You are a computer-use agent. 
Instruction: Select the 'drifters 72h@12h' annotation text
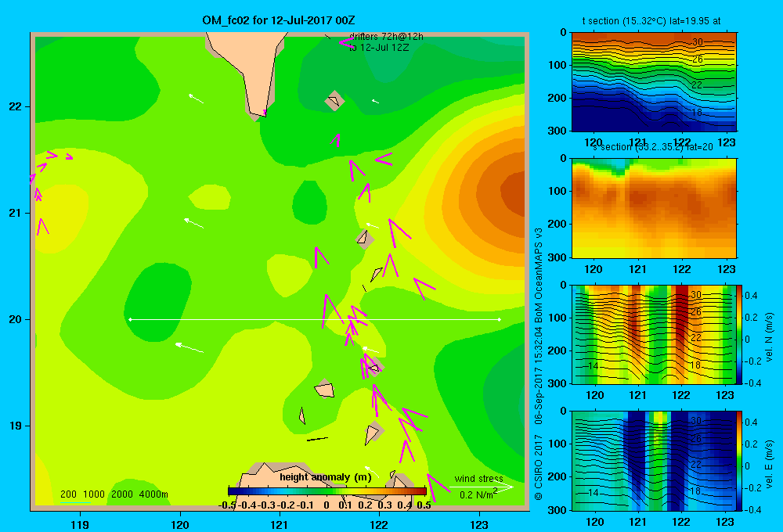point(386,37)
